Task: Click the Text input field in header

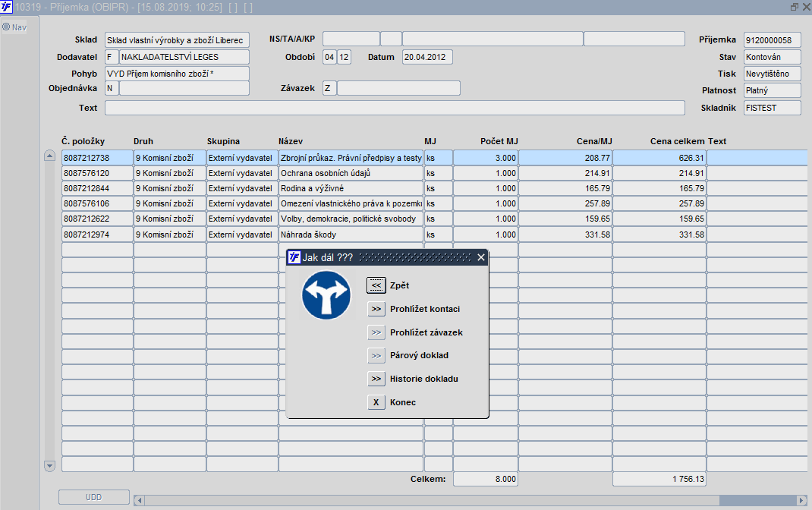Action: pos(395,108)
